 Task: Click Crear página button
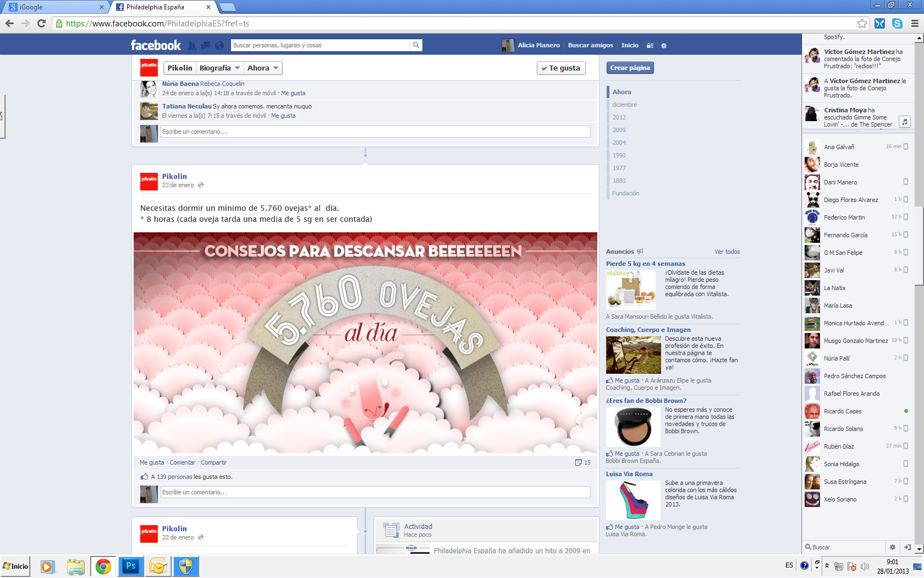(630, 68)
